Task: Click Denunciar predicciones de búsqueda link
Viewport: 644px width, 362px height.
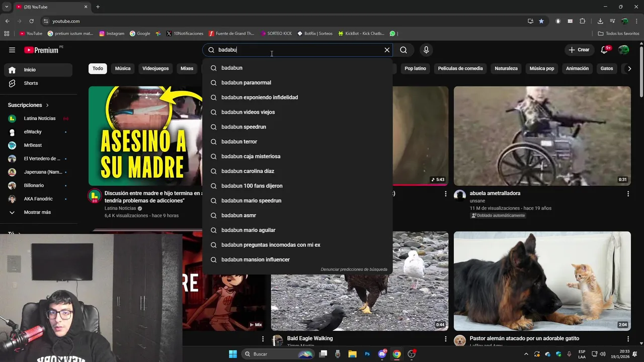Action: coord(354,269)
